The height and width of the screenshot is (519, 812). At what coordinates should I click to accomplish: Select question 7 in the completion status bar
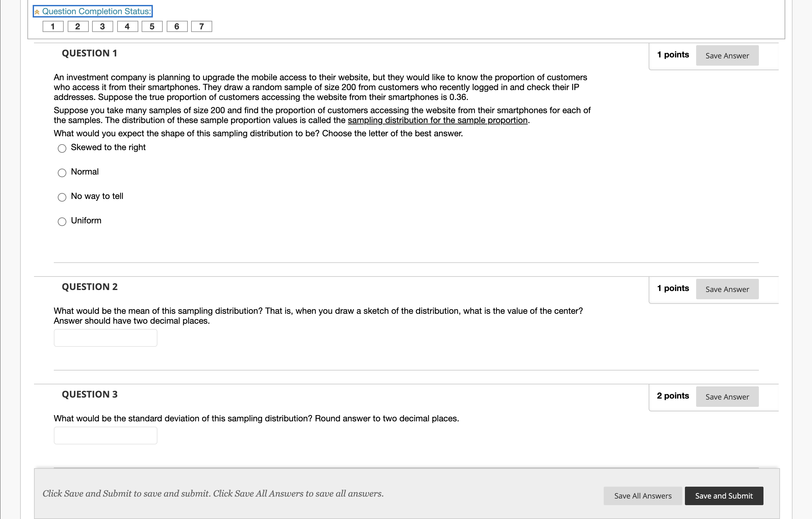pos(201,26)
